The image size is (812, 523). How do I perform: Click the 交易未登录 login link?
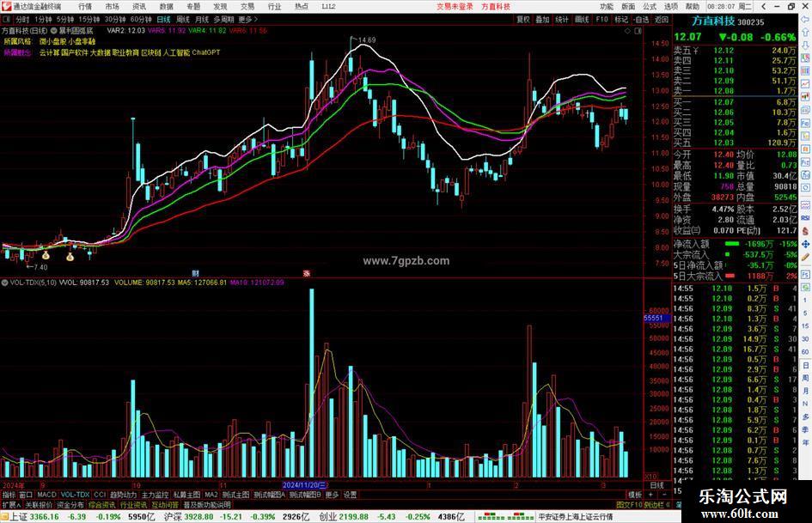tap(455, 6)
